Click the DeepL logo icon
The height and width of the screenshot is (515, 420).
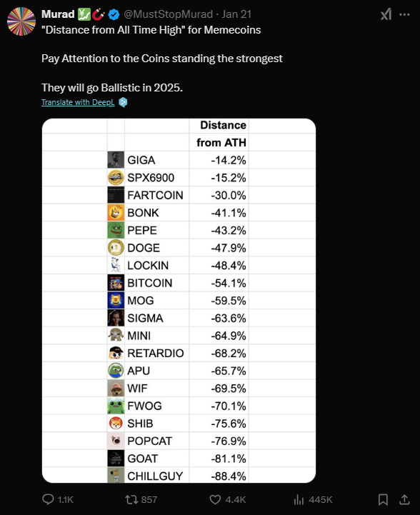tap(123, 102)
